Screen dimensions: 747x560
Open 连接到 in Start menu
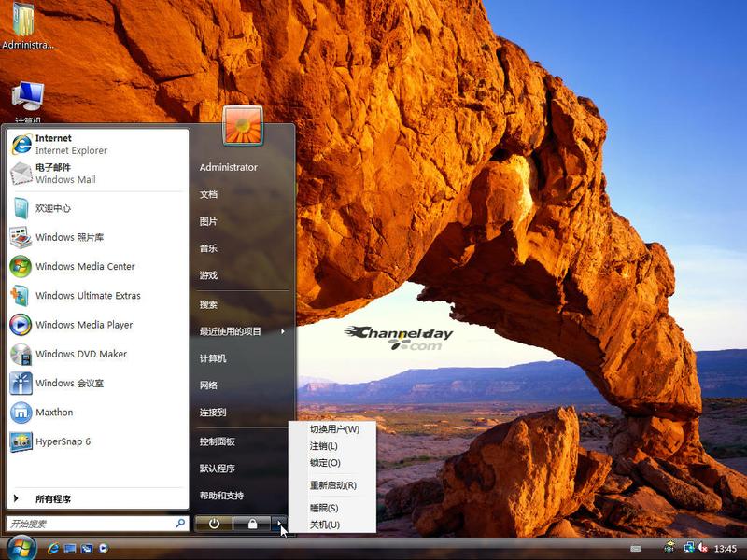(x=243, y=413)
